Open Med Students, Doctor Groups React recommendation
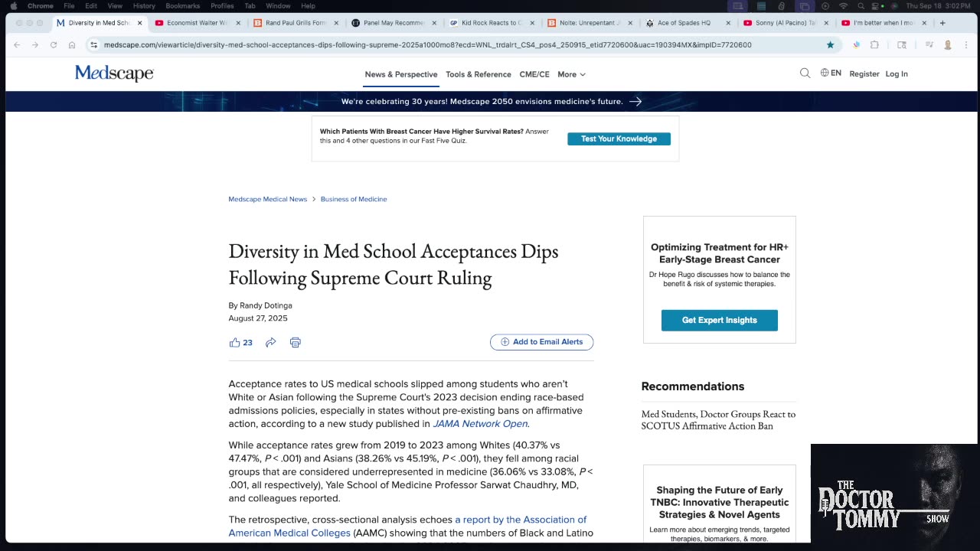980x551 pixels. pos(718,420)
